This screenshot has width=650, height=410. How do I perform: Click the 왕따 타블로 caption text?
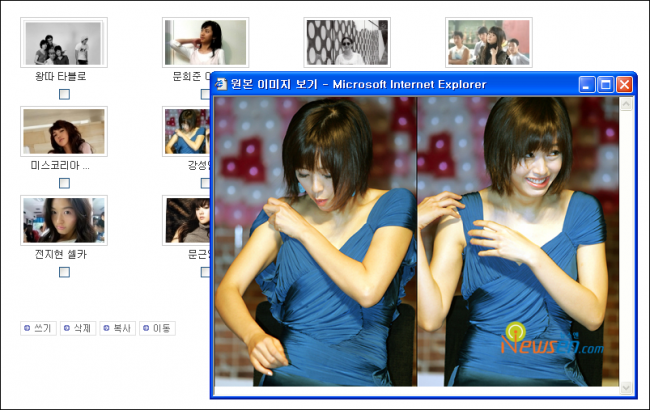(61, 76)
